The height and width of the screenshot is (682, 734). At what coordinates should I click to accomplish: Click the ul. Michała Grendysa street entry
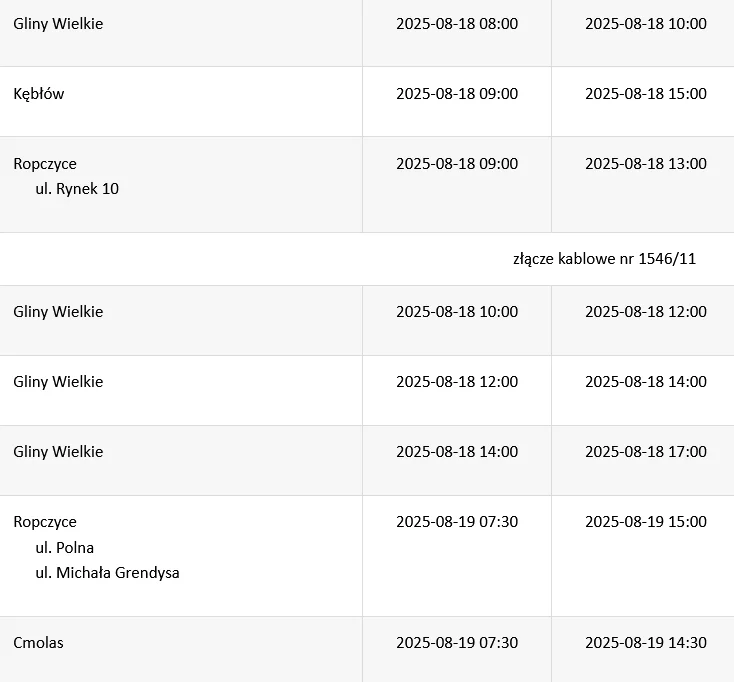coord(107,573)
